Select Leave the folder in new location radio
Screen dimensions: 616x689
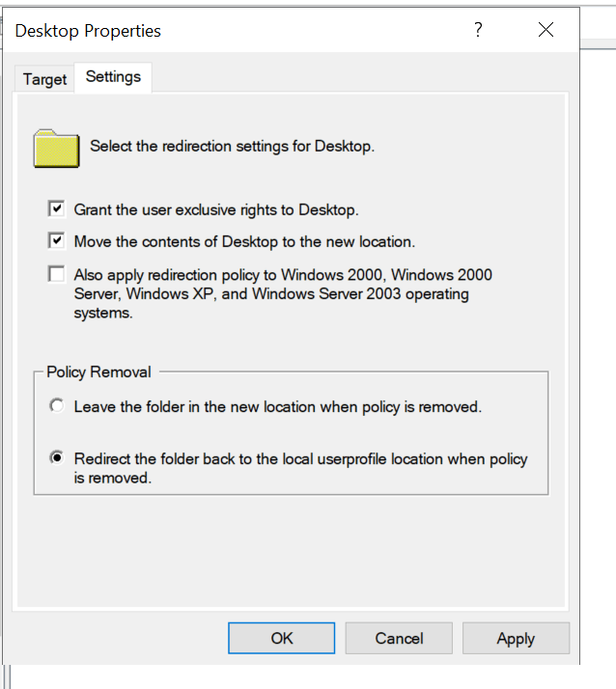tap(57, 405)
